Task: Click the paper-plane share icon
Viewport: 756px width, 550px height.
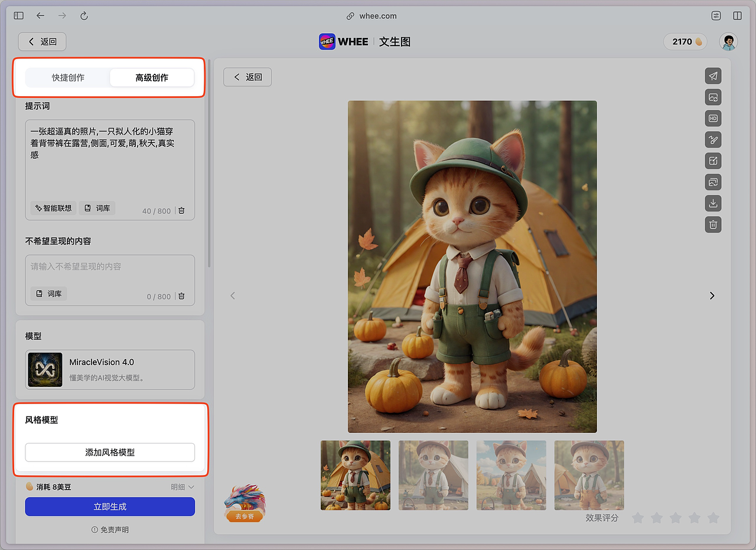Action: (713, 76)
